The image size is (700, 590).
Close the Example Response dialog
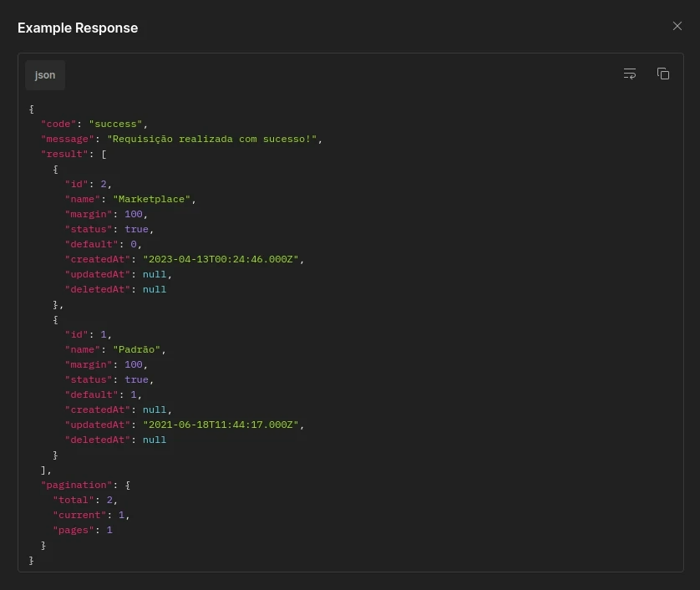677,27
